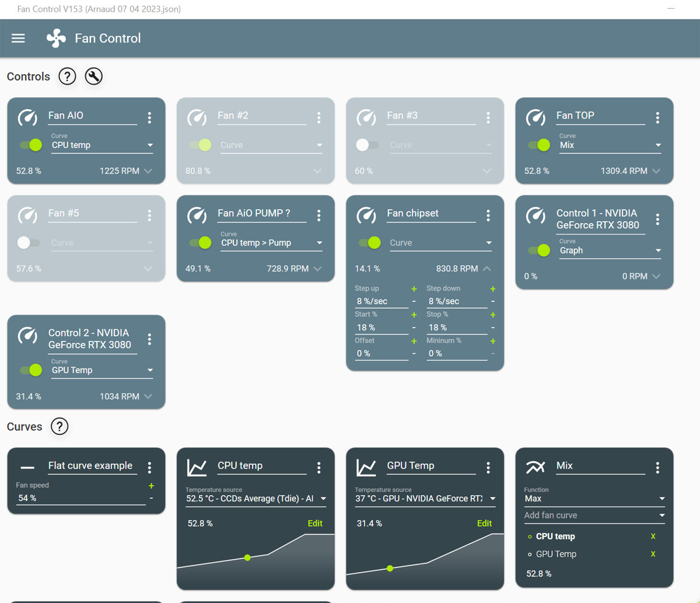Click Flat curve example dash icon
Viewport: 700px width, 603px height.
(27, 468)
